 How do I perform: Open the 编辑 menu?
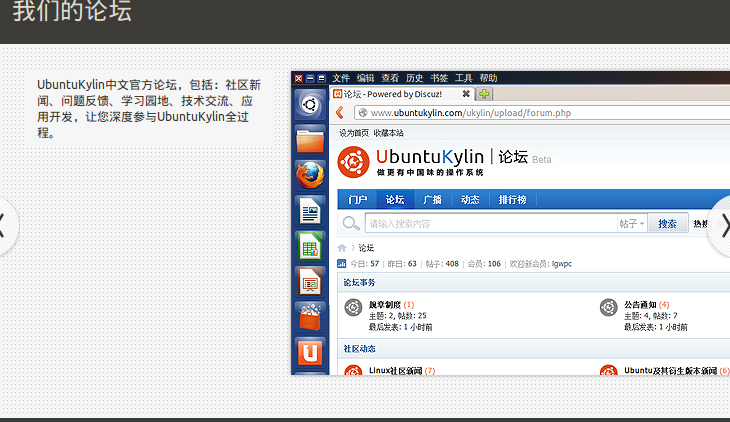[365, 78]
